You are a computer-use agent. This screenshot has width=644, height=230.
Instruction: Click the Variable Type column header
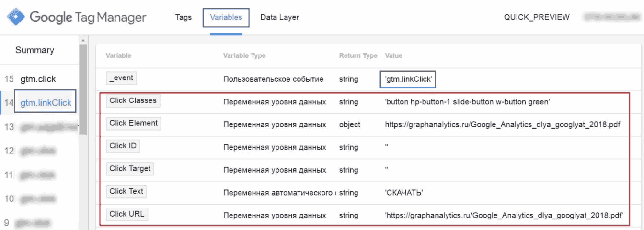click(x=244, y=56)
